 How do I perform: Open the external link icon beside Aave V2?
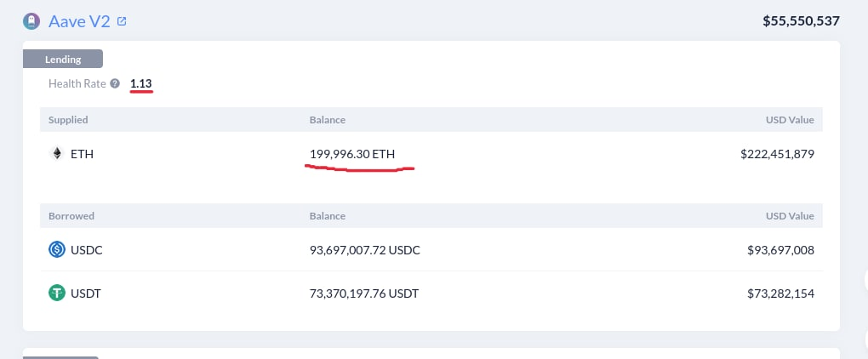122,21
